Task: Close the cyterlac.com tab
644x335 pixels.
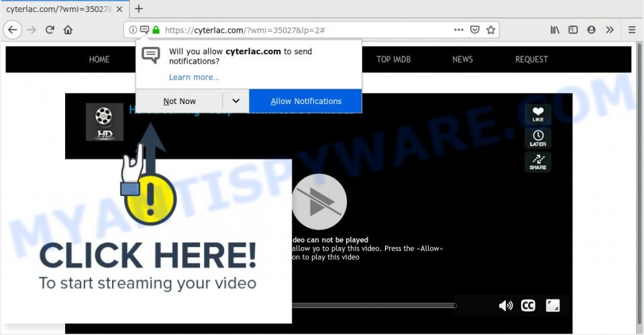Action: click(119, 9)
